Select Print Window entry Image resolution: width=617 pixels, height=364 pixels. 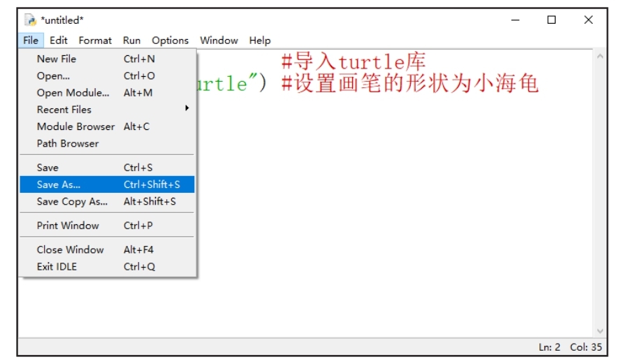click(107, 226)
